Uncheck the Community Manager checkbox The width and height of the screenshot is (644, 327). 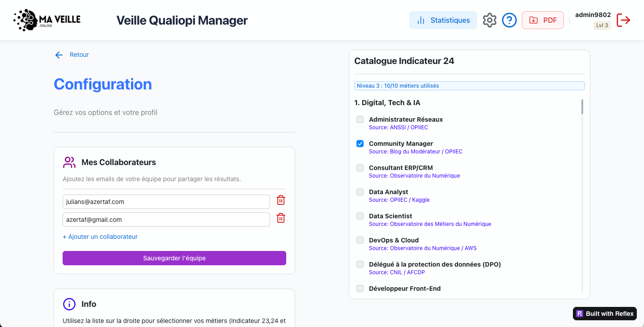coord(360,144)
